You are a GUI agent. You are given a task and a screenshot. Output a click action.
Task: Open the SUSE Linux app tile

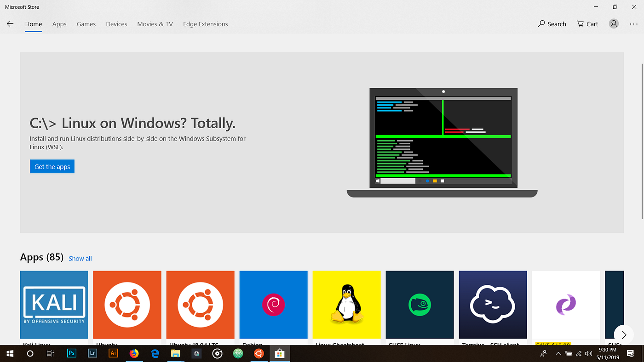click(x=420, y=305)
